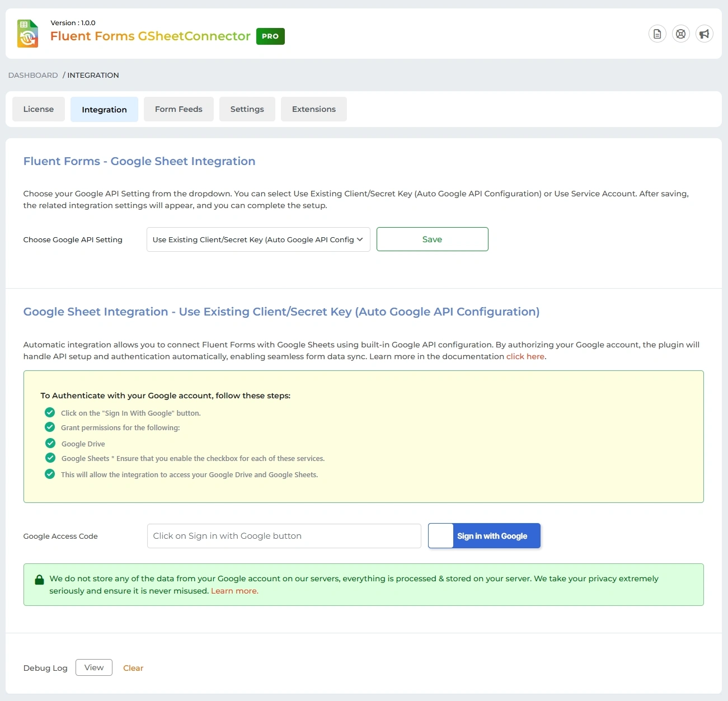Click the 'Choose Google API Setting' label

73,239
